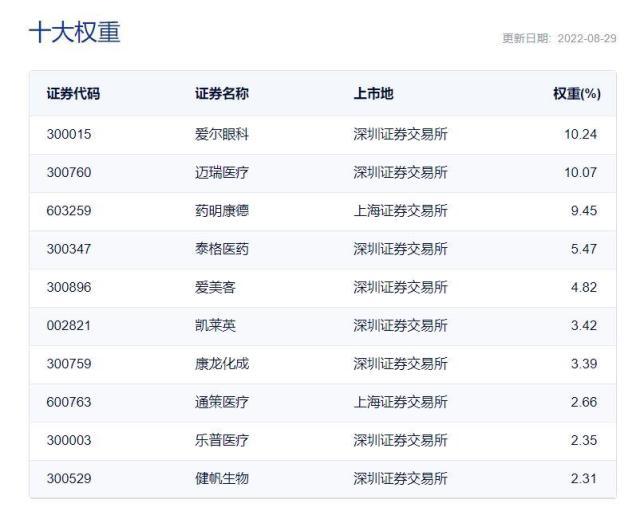
Task: Click weight value 4.82
Action: 584,287
